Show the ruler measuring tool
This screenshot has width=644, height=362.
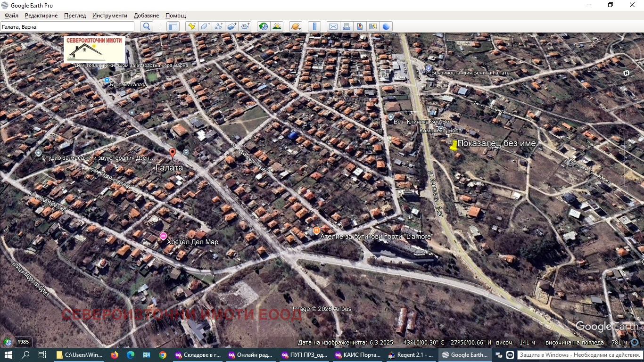[314, 26]
